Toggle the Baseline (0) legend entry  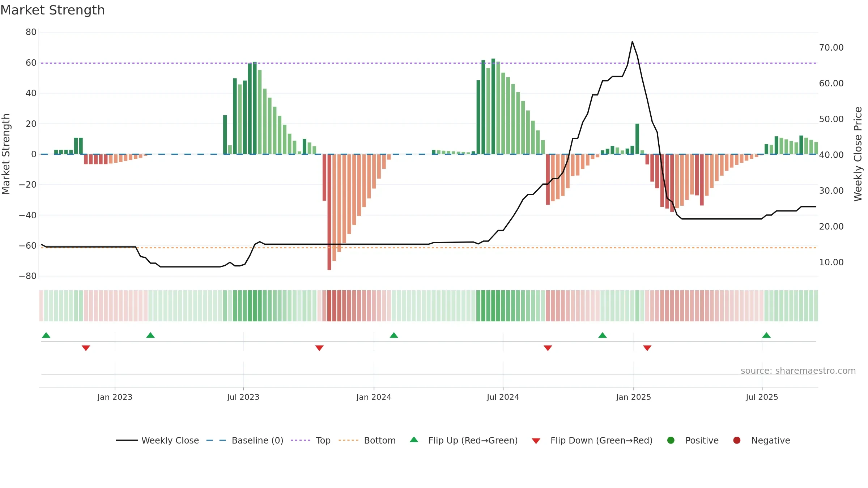coord(245,440)
